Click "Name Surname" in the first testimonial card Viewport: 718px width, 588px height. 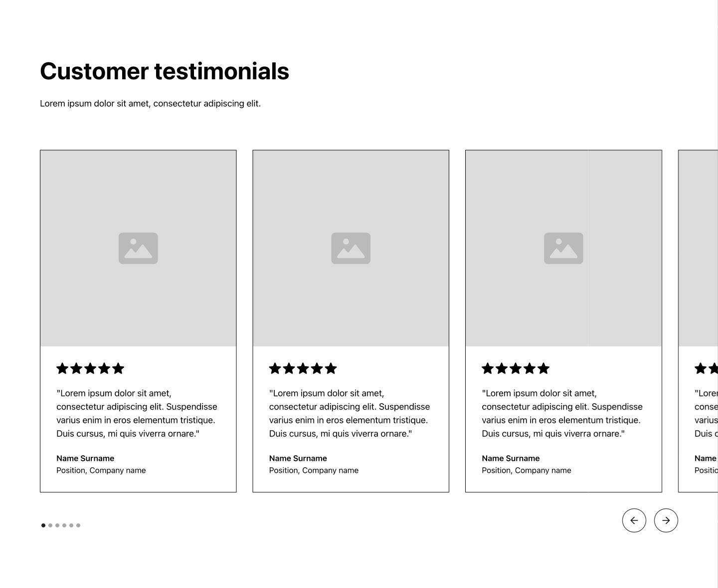coord(85,458)
